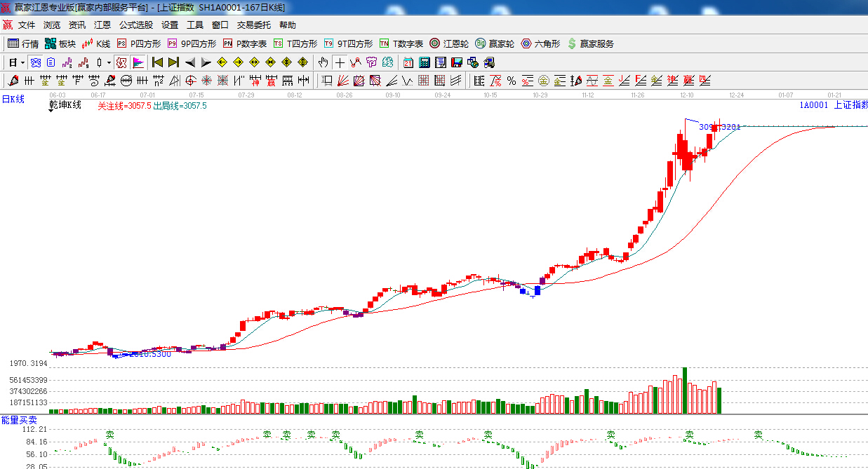Click the calendar date icon
868x469 pixels.
coord(408,62)
